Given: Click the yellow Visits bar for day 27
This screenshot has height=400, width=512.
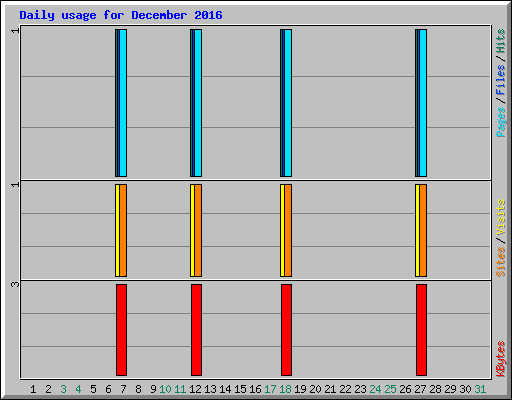Looking at the screenshot, I should coord(417,230).
